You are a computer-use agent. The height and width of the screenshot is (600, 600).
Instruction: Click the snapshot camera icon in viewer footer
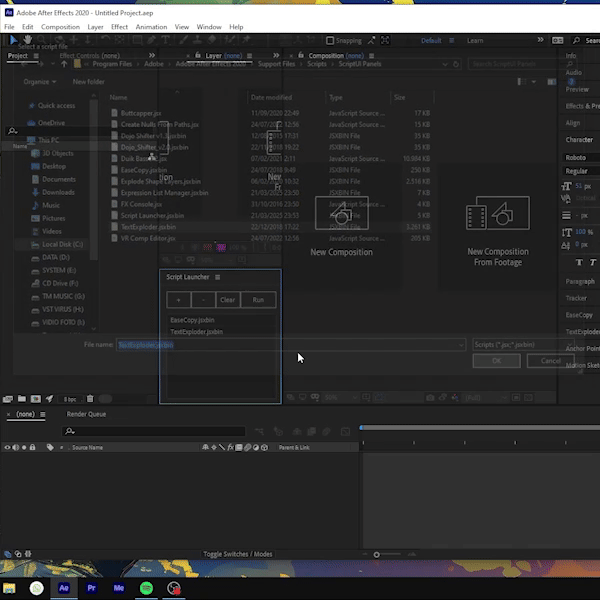click(430, 398)
